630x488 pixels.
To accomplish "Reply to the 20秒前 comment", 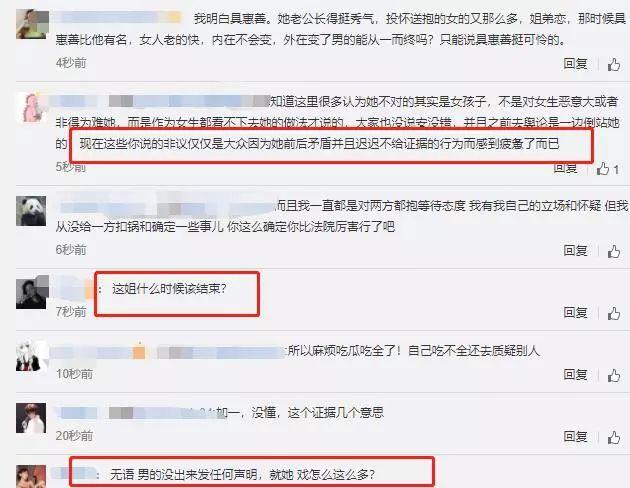I will pyautogui.click(x=575, y=437).
